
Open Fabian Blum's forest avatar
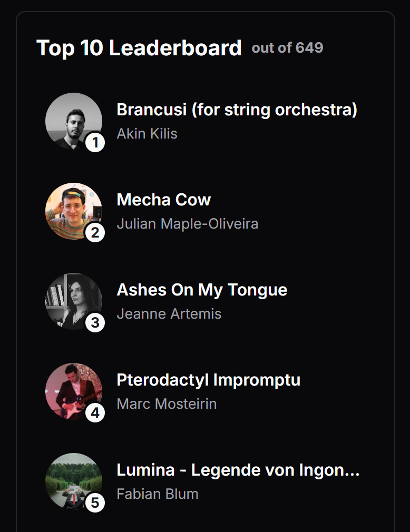click(73, 480)
